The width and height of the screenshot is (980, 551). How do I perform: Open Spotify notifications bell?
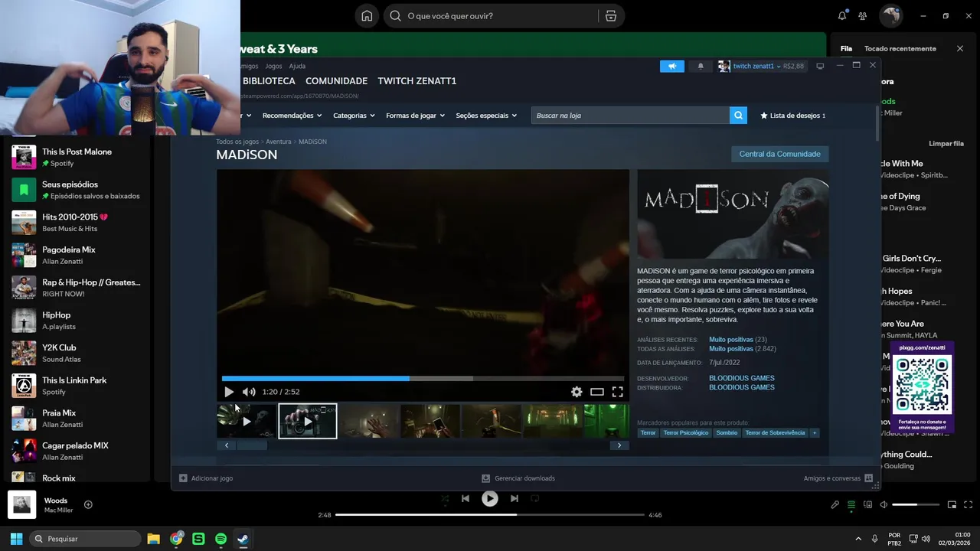tap(842, 16)
